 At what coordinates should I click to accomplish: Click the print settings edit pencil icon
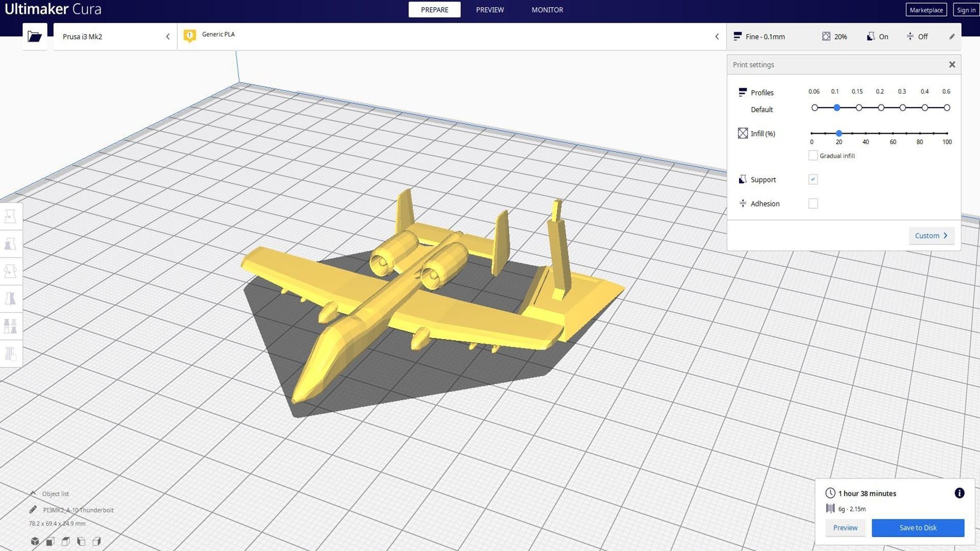click(952, 37)
